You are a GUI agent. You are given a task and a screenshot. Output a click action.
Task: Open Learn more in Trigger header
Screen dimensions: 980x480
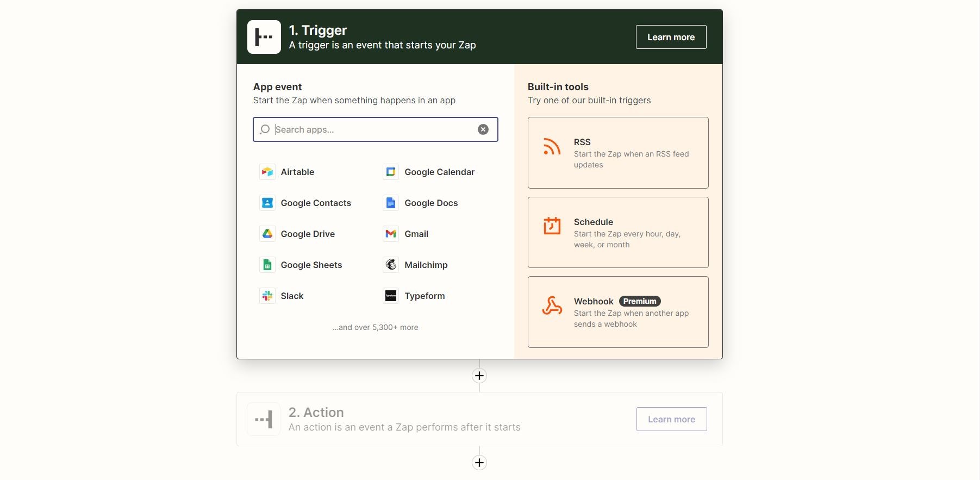(671, 37)
